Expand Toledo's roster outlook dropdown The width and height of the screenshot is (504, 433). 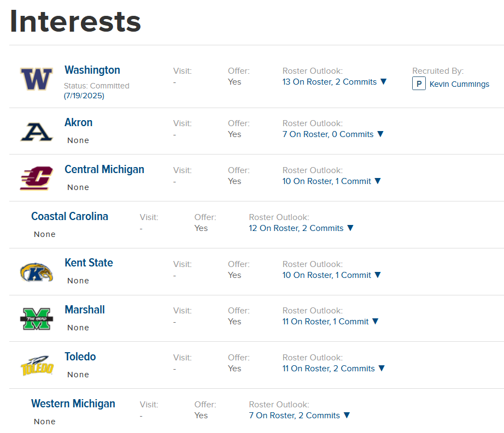382,369
